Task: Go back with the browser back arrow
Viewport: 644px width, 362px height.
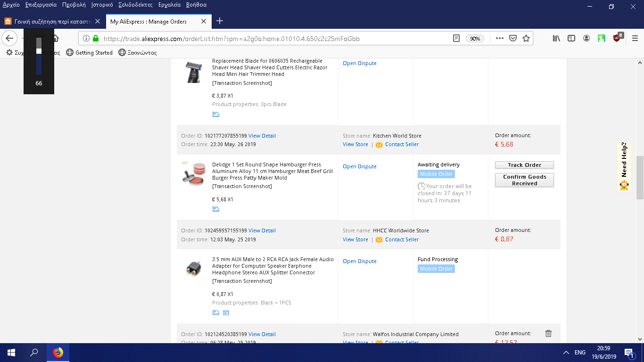Action: [10, 38]
